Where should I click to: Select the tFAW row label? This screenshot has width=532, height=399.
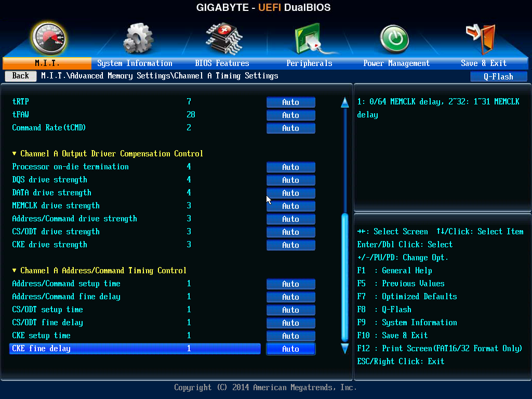[20, 115]
